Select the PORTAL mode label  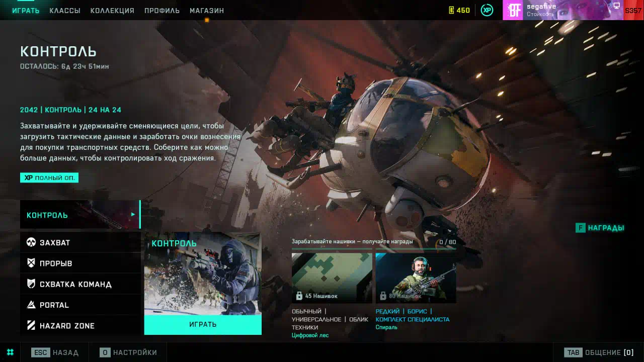[x=54, y=305]
